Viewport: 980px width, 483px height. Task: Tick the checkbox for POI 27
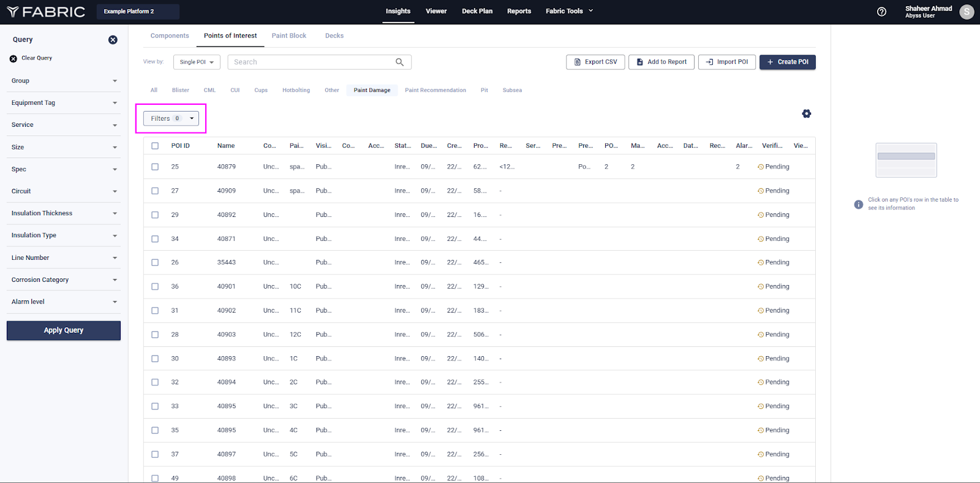click(155, 191)
